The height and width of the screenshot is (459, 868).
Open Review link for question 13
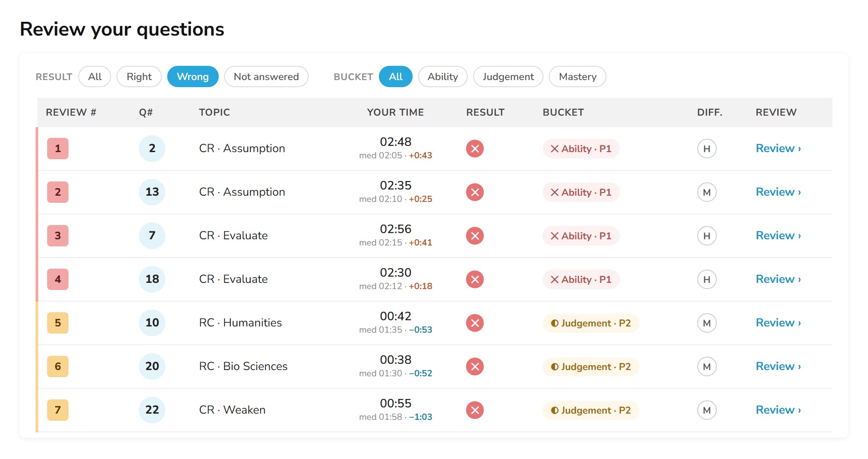tap(778, 192)
